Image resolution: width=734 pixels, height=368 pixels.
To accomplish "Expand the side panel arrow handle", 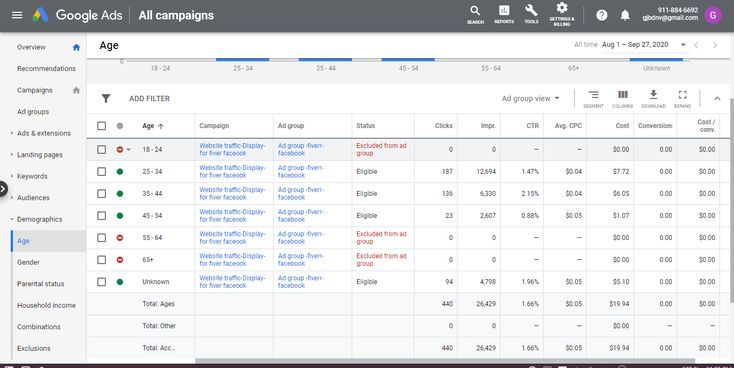I will coord(3,189).
